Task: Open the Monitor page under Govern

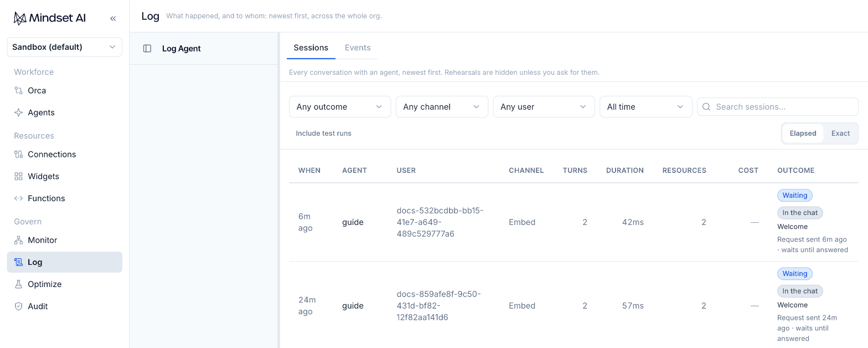Action: (x=65, y=240)
